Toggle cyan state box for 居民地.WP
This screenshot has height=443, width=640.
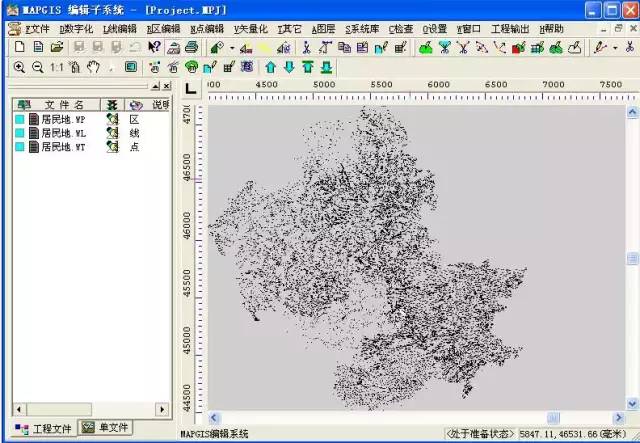tap(20, 119)
